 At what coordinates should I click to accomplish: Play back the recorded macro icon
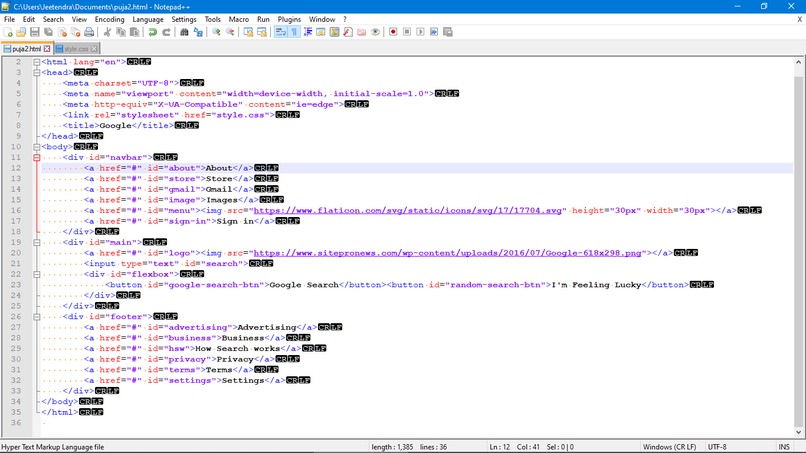[x=420, y=32]
